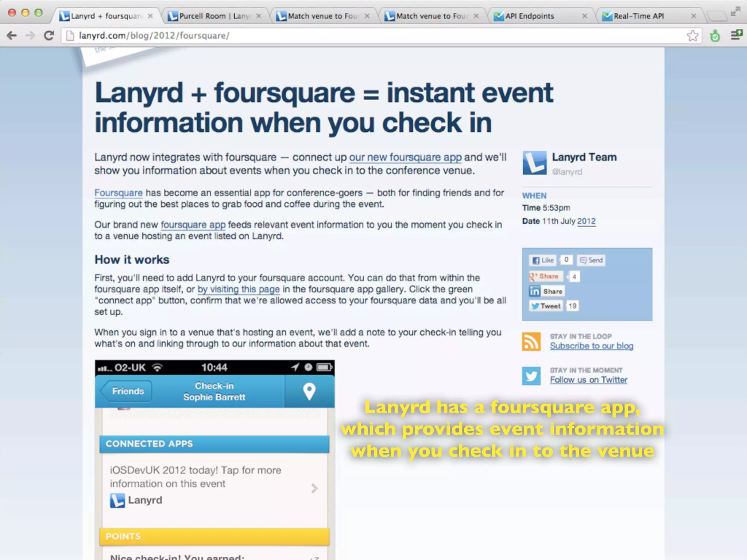Screen dimensions: 747x560
Task: Click the CONNECTED APPS header in phone screenshot
Action: pyautogui.click(x=214, y=444)
